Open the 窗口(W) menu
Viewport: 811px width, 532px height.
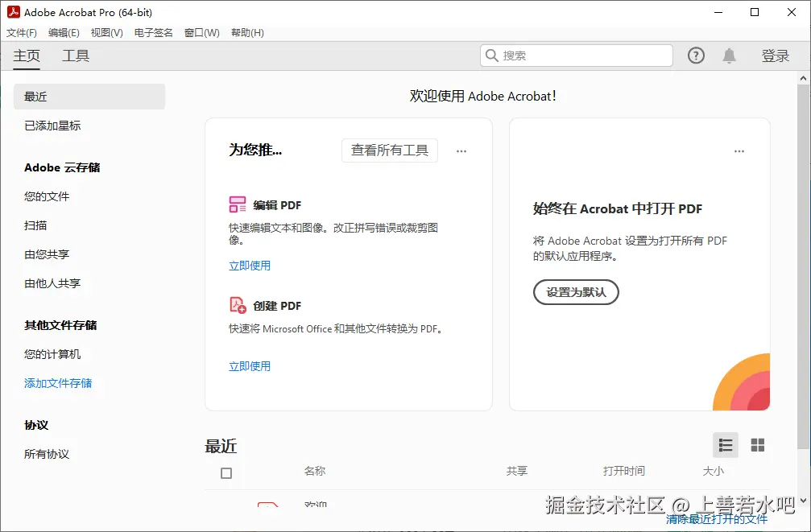click(x=201, y=32)
